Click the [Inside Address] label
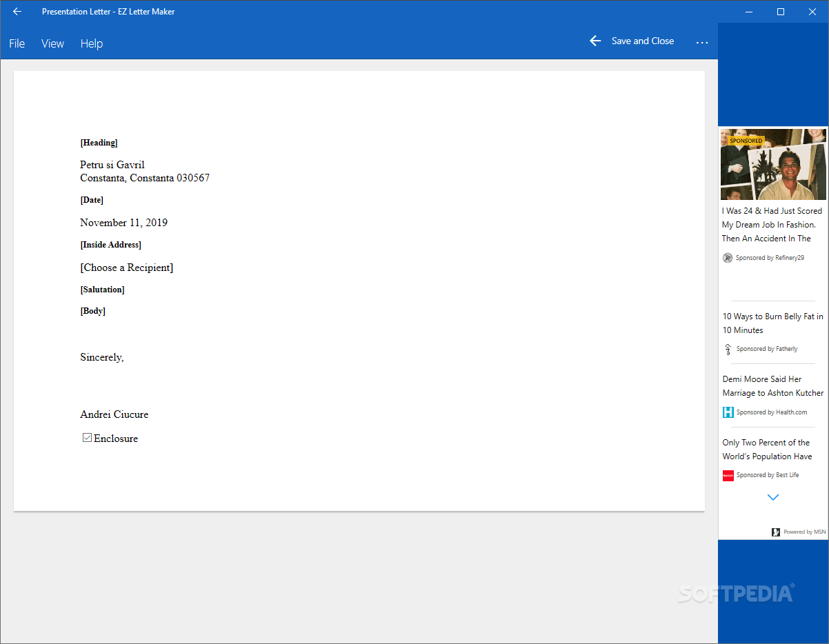This screenshot has height=644, width=829. point(110,245)
